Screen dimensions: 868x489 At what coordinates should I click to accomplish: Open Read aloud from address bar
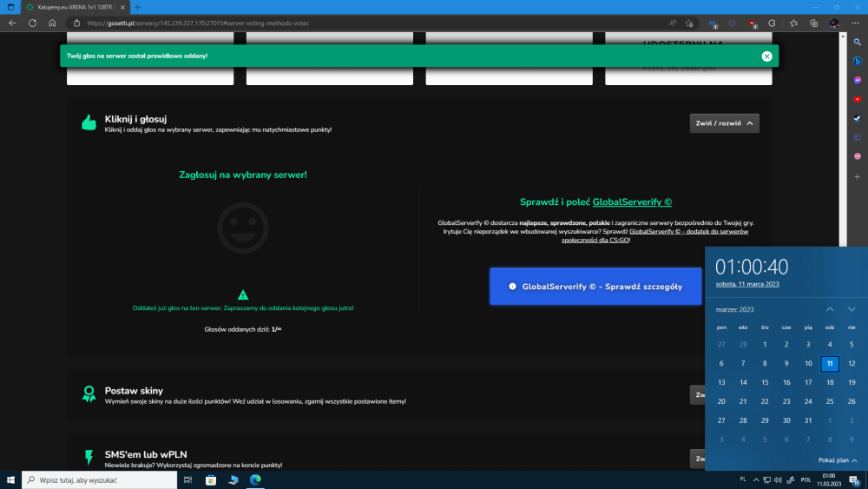click(x=673, y=23)
